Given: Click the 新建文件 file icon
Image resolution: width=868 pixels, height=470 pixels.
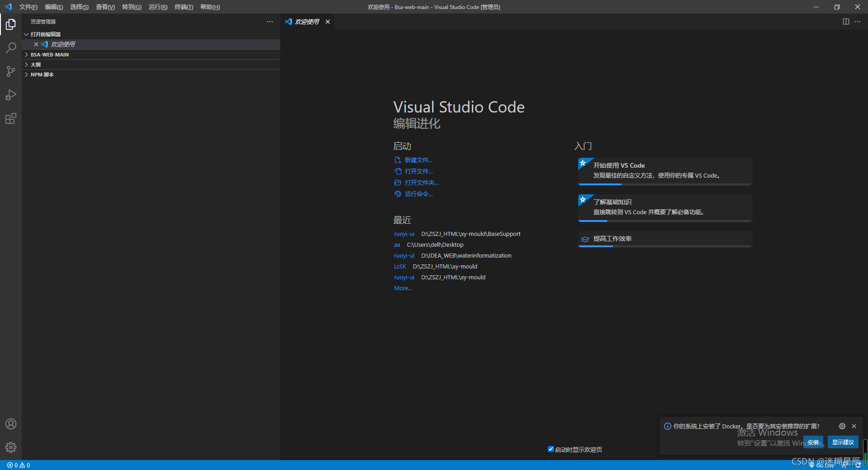Looking at the screenshot, I should (398, 160).
